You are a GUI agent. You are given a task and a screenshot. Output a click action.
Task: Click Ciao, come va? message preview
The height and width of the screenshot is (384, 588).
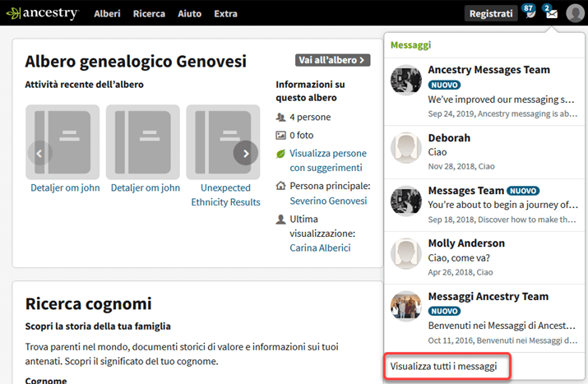459,258
